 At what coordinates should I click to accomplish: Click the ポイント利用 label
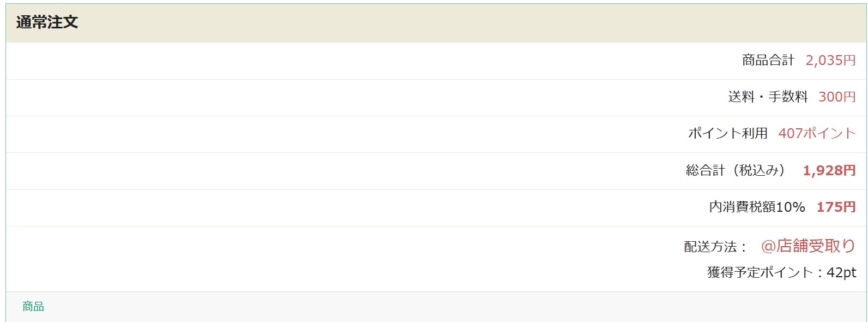point(727,133)
